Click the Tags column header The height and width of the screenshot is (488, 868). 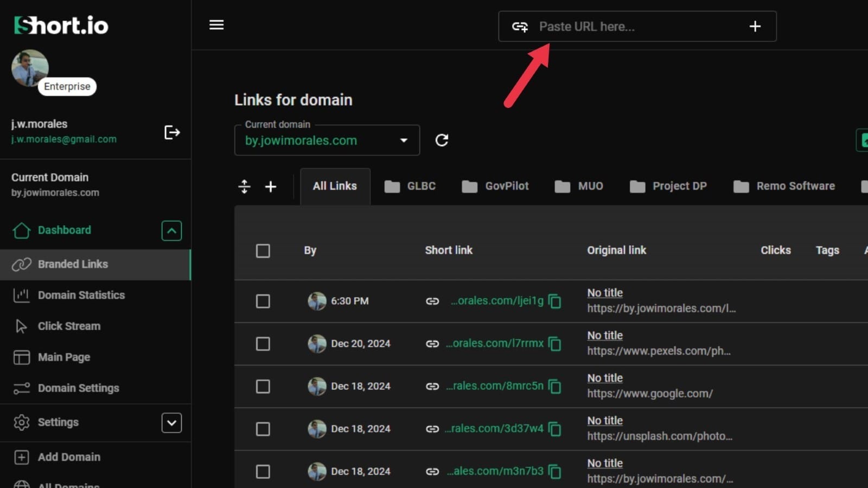click(827, 251)
